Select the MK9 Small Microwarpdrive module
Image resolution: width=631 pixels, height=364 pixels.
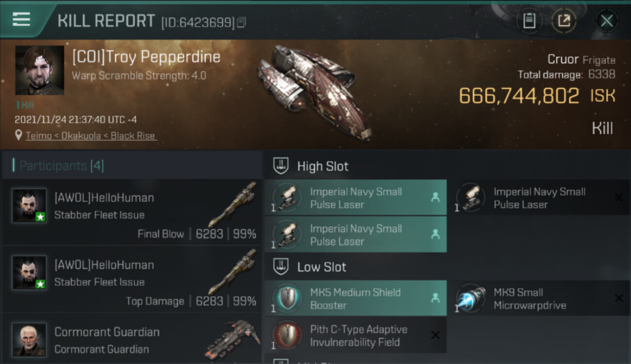click(543, 298)
